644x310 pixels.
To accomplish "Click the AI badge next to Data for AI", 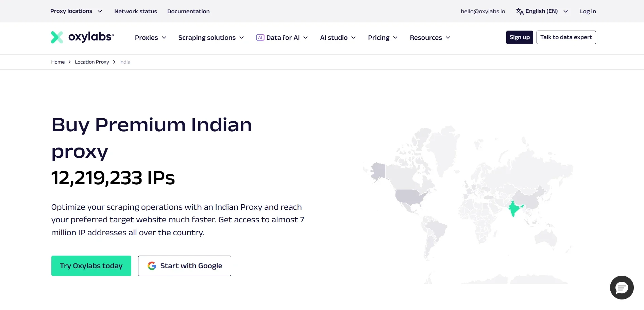I will [260, 37].
